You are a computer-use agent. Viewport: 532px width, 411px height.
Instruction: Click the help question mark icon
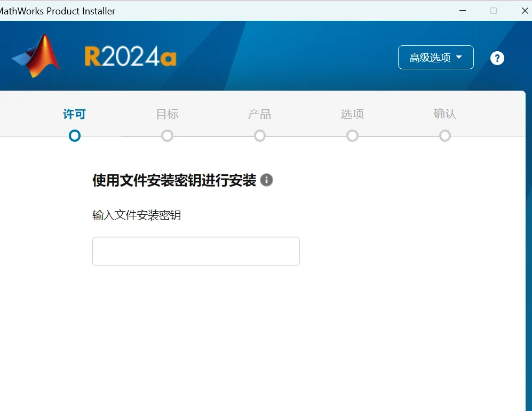click(497, 58)
